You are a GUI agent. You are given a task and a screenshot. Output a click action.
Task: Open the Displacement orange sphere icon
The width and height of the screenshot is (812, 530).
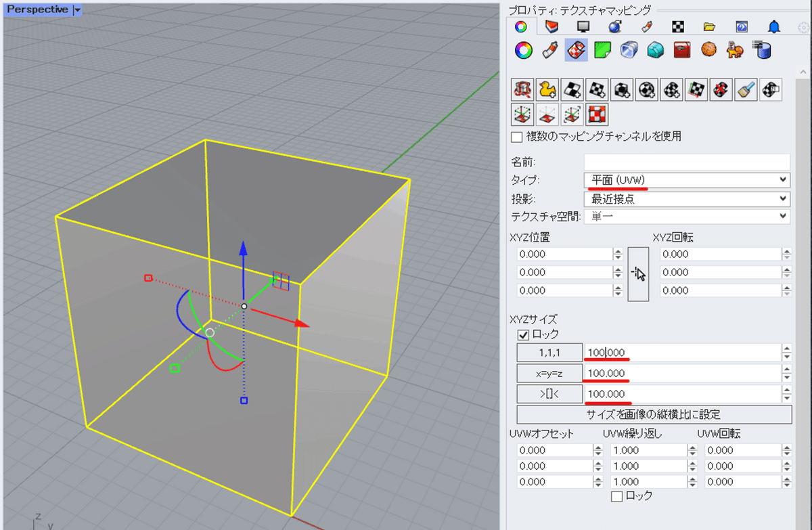pos(708,49)
